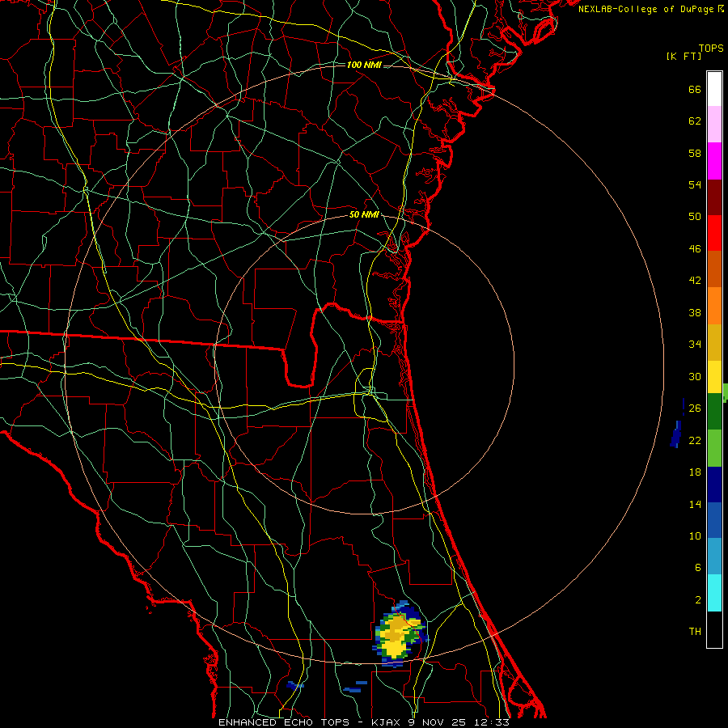Image resolution: width=728 pixels, height=728 pixels.
Task: Click the medium blue 10-14 kft swatch
Action: click(x=714, y=520)
